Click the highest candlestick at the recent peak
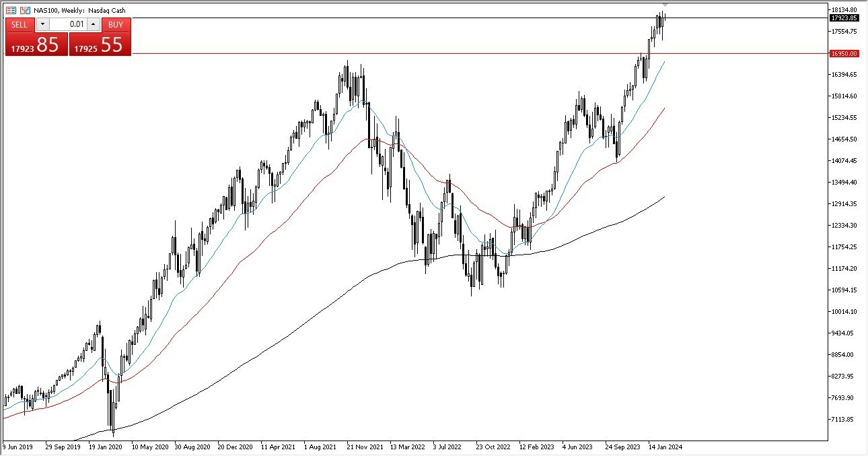The image size is (868, 456). point(661,19)
